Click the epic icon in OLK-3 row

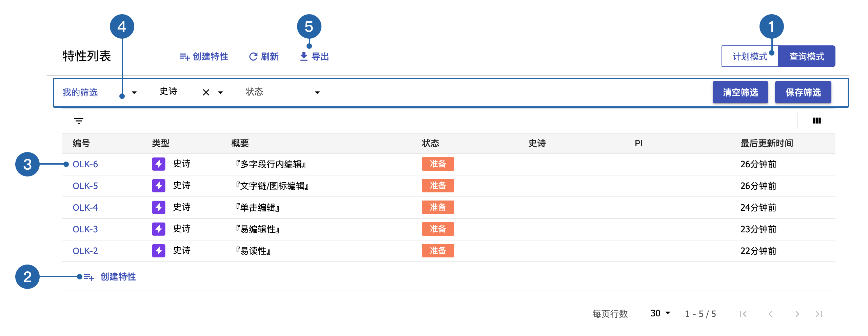coord(159,229)
